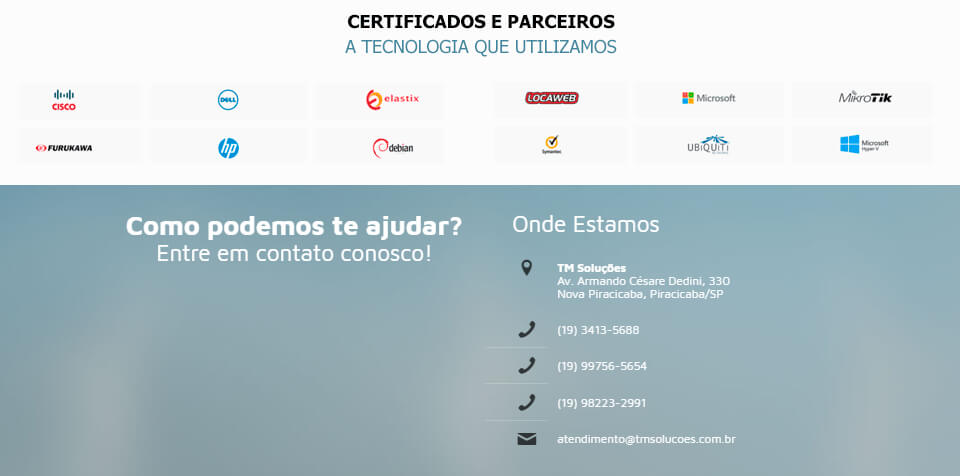Click phone icon beside (19) 3413-5688
Screen dimensions: 960x476
click(x=527, y=330)
